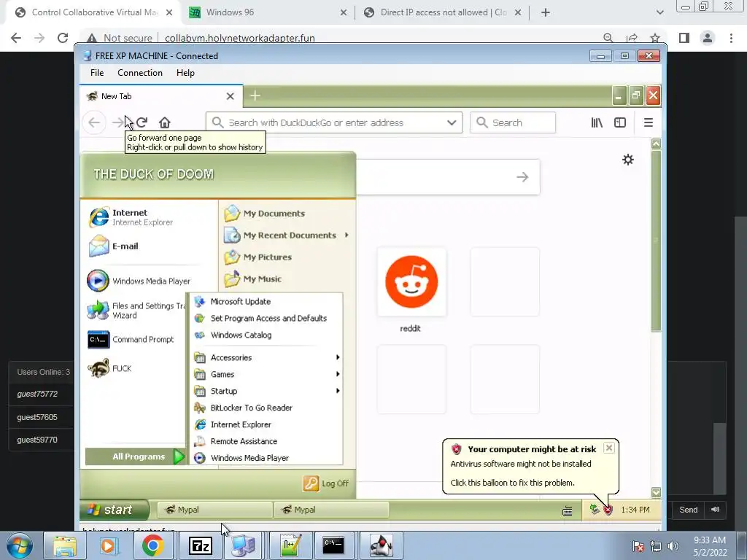
Task: Open Mypal hamburger menu
Action: click(x=649, y=122)
